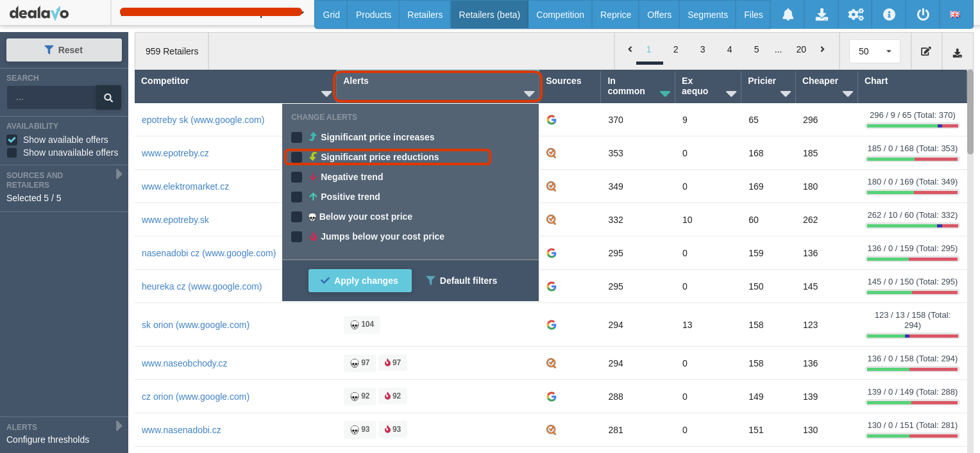This screenshot has width=980, height=453.
Task: Enable Significant price reductions checkbox
Action: tap(296, 157)
